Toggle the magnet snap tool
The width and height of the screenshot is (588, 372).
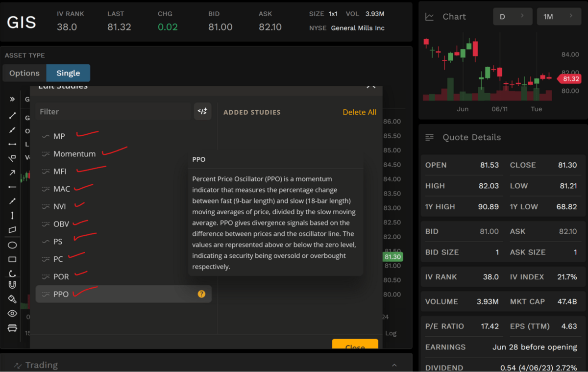click(12, 285)
